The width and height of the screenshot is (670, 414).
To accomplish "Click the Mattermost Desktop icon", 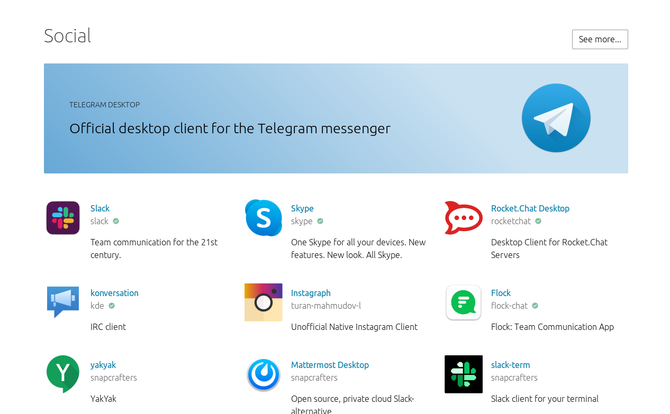I will click(263, 375).
